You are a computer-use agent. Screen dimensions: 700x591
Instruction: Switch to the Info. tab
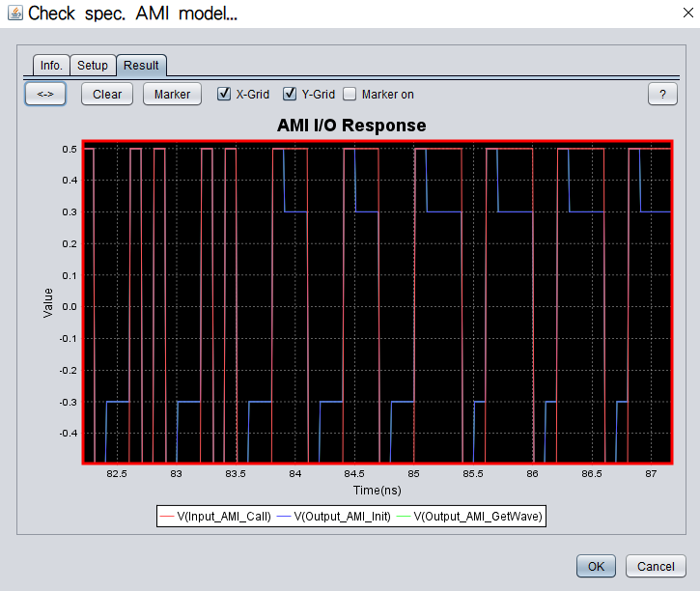(x=51, y=66)
